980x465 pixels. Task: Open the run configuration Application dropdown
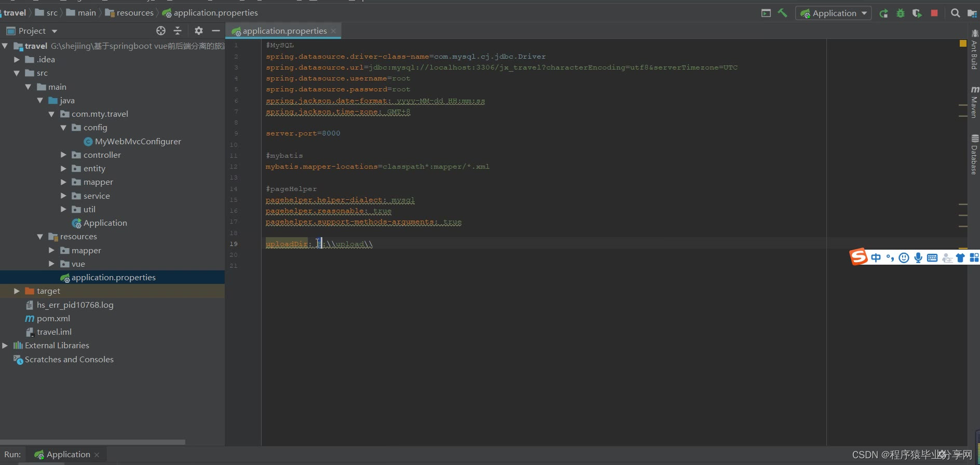[833, 13]
